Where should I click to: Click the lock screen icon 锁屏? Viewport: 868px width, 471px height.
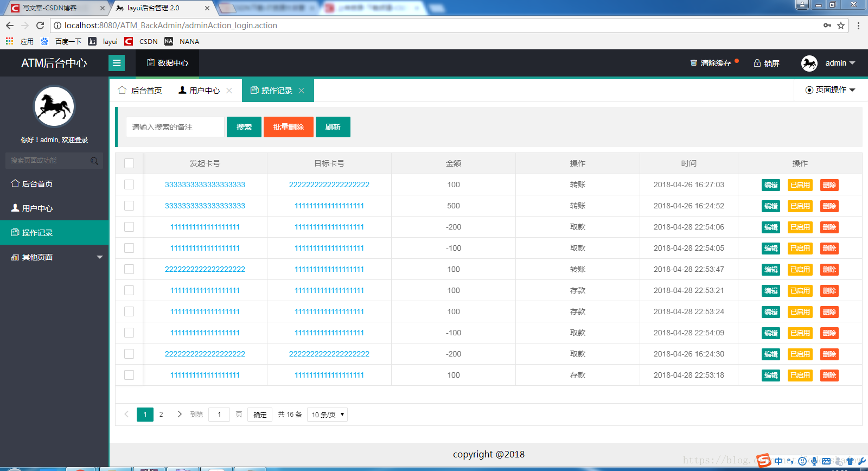click(757, 63)
